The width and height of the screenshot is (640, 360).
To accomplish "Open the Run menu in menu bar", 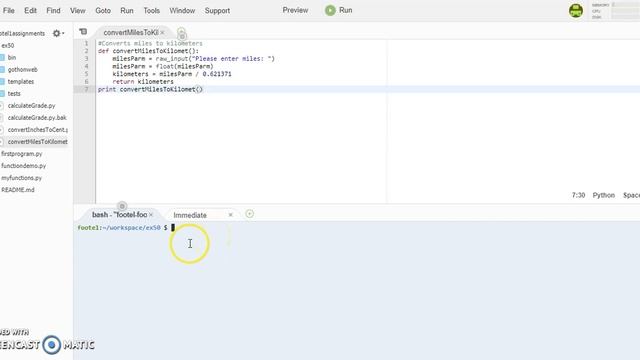I will point(127,11).
